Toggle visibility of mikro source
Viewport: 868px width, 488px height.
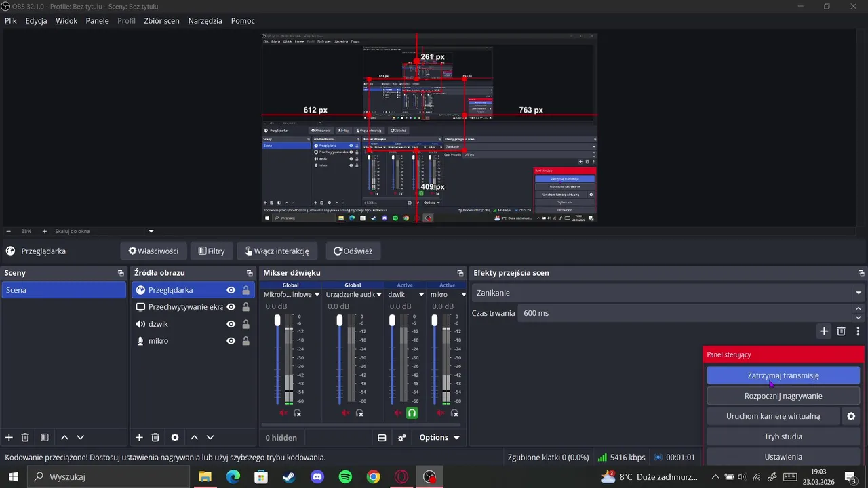(x=231, y=341)
